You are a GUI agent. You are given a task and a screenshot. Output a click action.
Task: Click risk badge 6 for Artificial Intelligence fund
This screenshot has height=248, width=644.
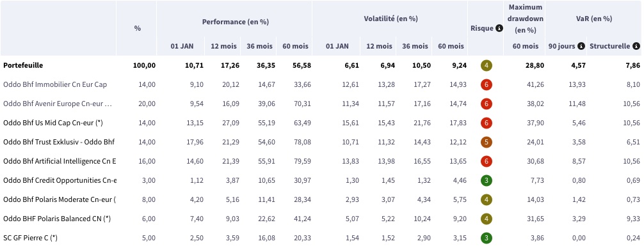click(x=487, y=161)
